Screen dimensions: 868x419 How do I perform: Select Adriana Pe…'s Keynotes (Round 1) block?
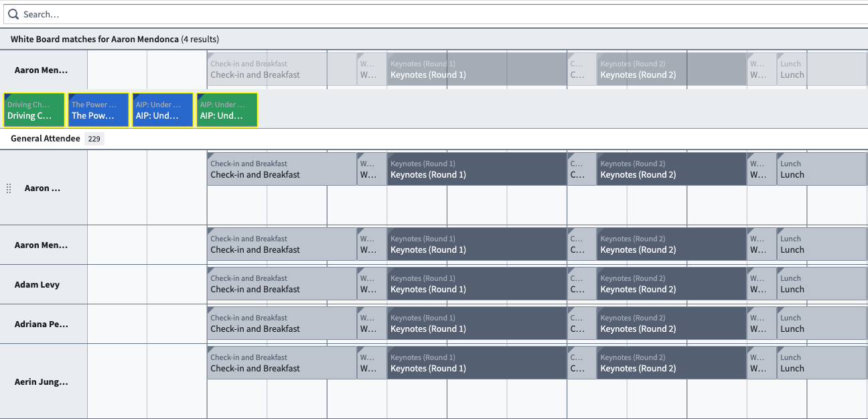[x=477, y=324]
